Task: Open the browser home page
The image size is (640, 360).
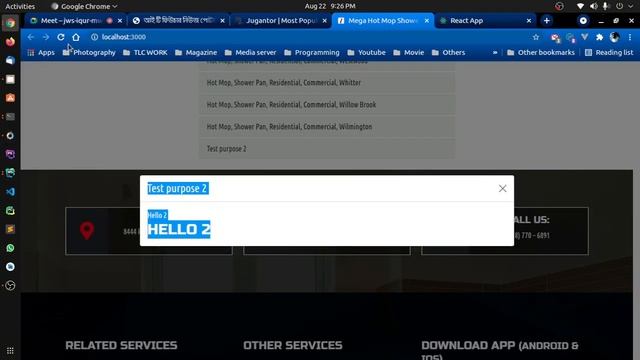Action: (x=76, y=37)
